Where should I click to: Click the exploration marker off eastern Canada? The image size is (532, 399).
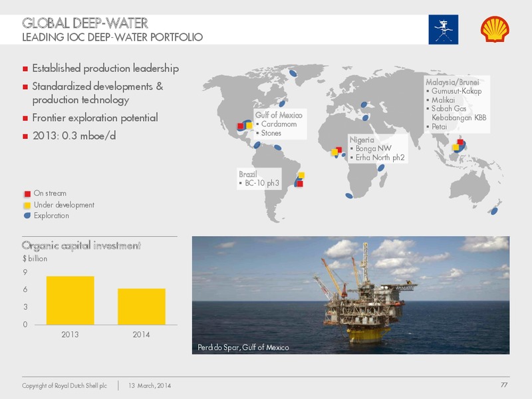pyautogui.click(x=282, y=104)
